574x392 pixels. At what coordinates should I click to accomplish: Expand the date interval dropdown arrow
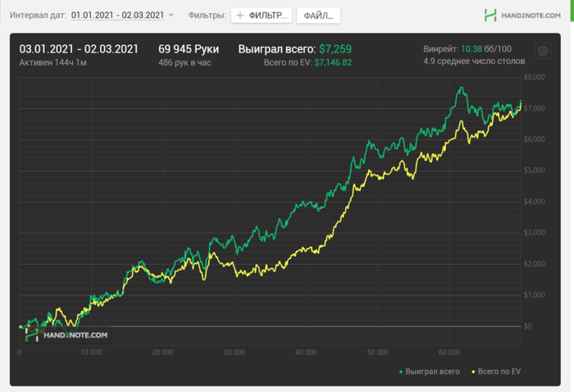tap(171, 16)
